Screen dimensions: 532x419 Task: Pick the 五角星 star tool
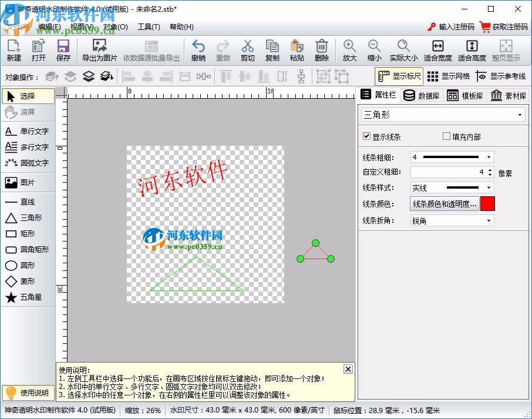point(28,297)
